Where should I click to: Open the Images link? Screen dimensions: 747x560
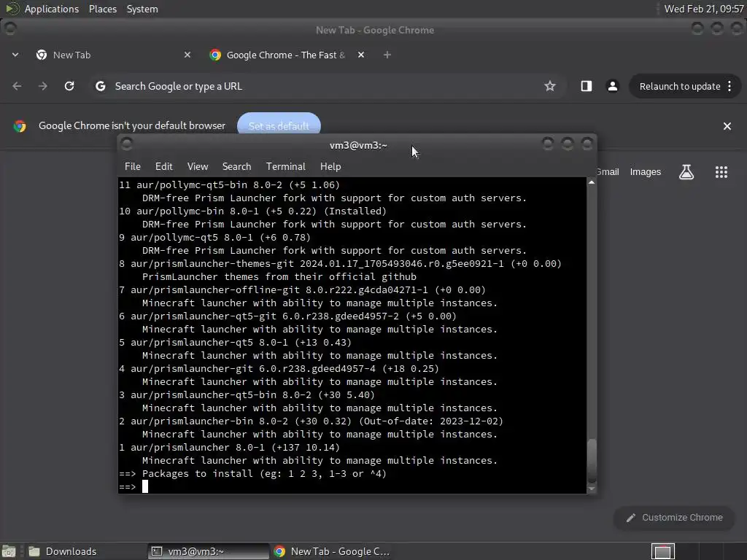645,172
